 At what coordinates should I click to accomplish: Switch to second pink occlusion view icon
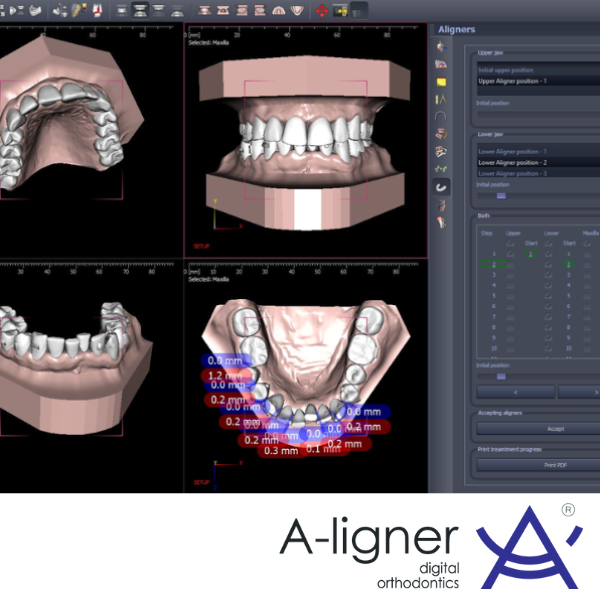tap(223, 10)
